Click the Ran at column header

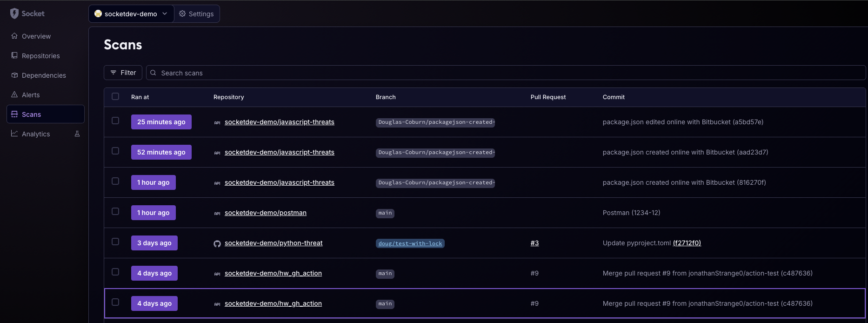(140, 97)
